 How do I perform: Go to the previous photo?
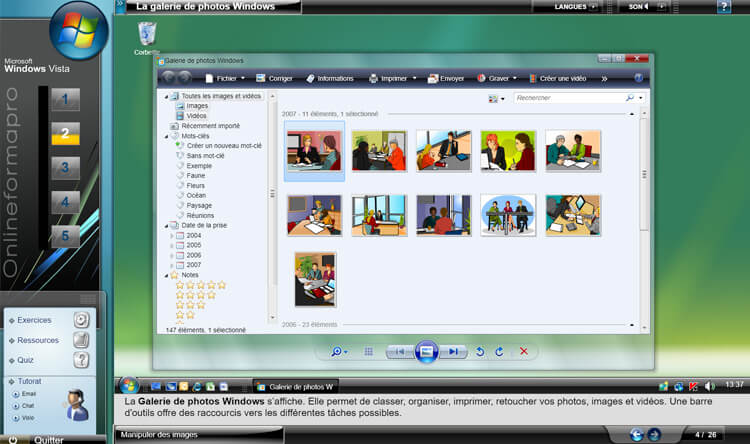coord(400,352)
